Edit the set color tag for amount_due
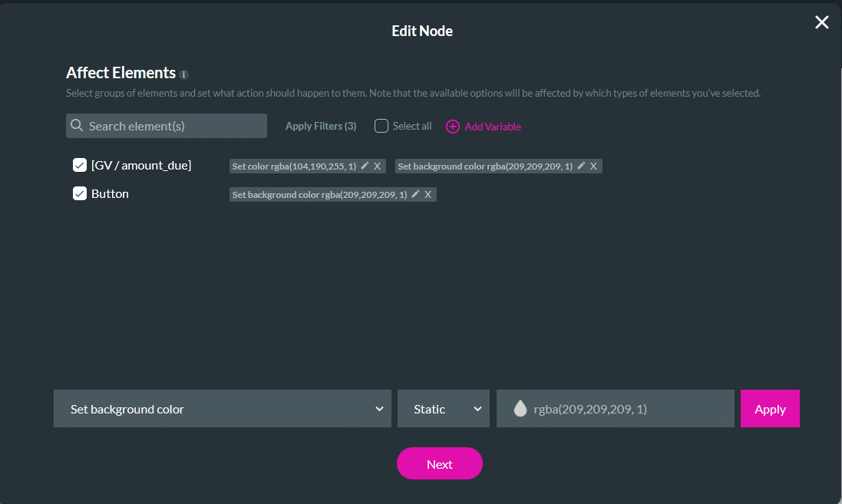 coord(364,166)
